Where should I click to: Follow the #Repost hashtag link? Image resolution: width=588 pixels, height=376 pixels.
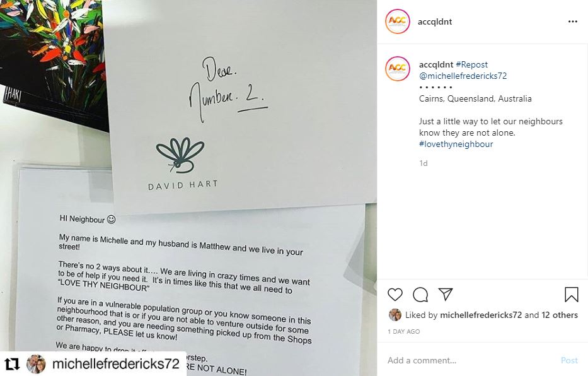coord(472,64)
